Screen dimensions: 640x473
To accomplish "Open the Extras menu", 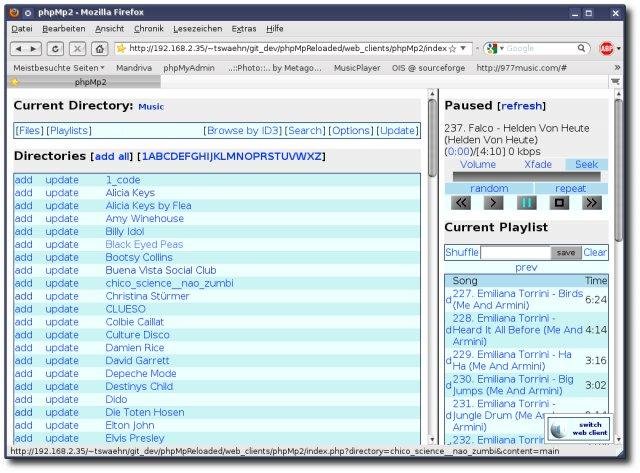I will tap(244, 29).
